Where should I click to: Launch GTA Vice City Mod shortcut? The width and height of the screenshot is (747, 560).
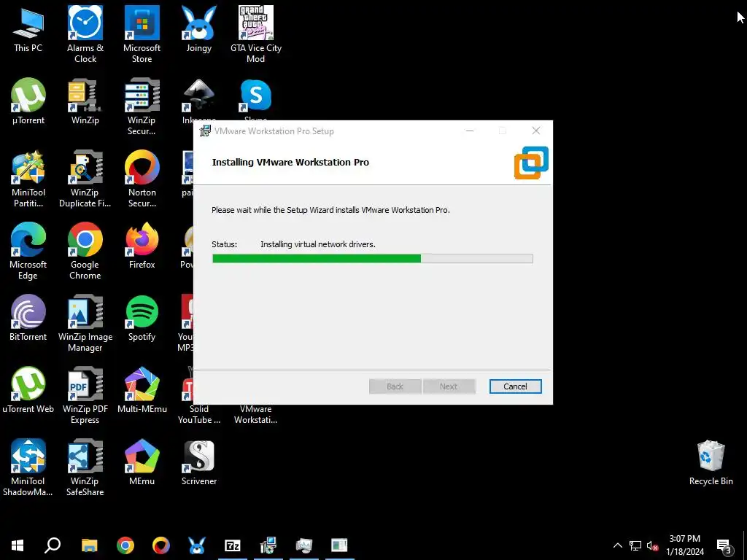[x=256, y=34]
